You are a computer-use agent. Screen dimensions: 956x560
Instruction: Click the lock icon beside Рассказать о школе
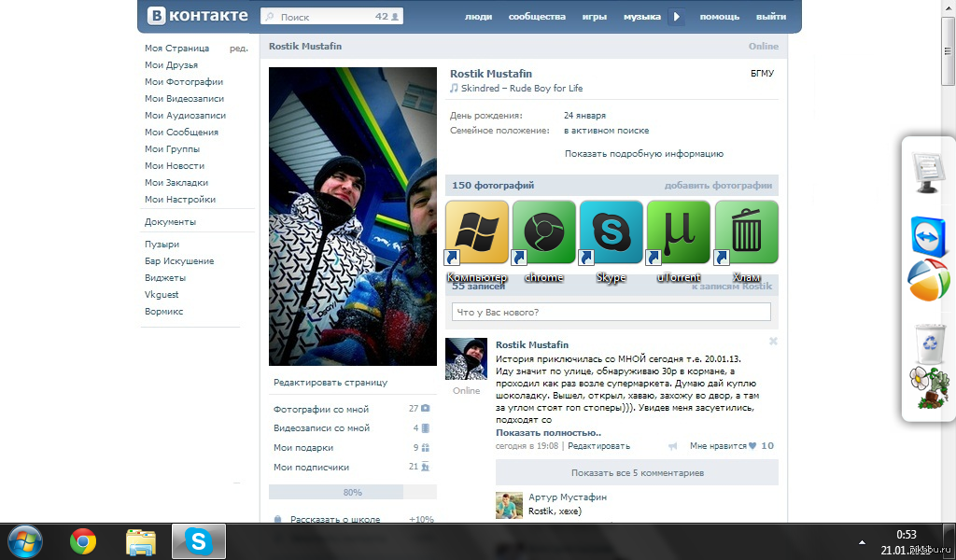point(278,519)
